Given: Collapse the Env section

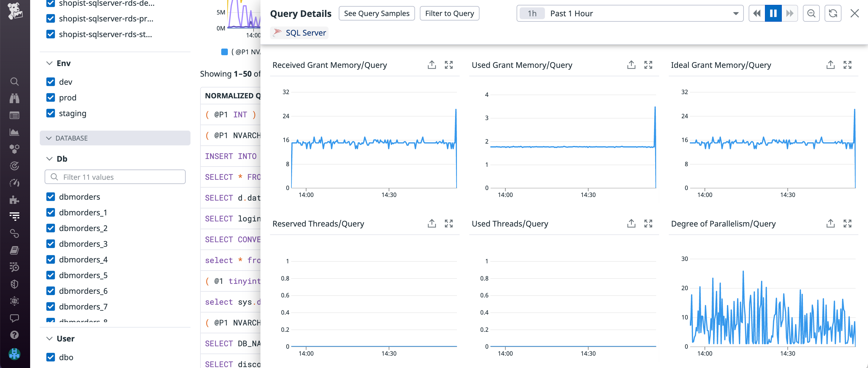Looking at the screenshot, I should click(x=49, y=63).
